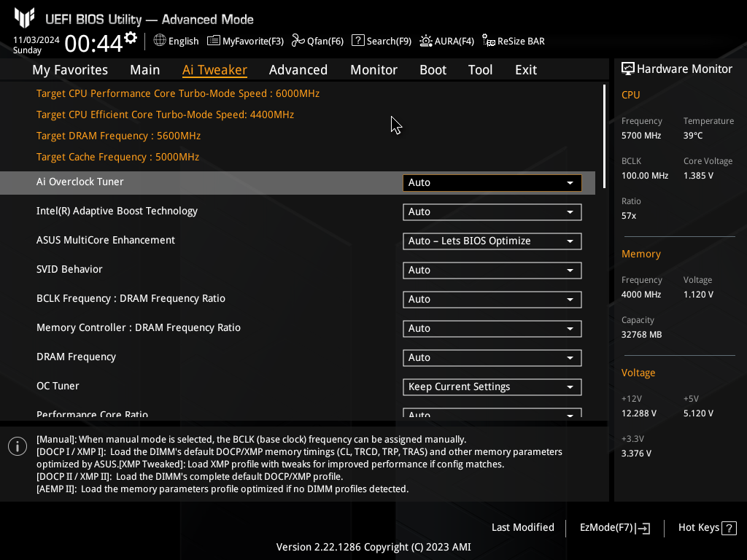Select DRAM Frequency row label
Viewport: 747px width, 560px height.
(76, 357)
